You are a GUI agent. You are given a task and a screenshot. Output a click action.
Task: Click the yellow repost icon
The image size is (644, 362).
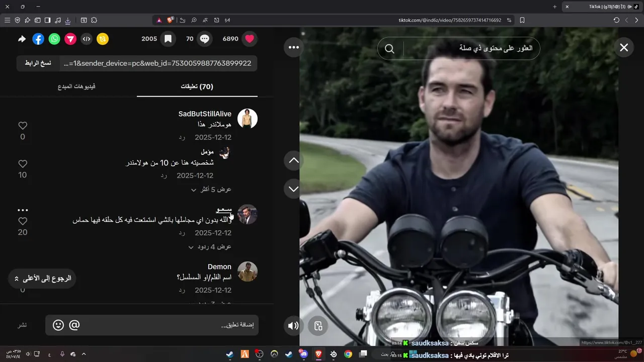(103, 39)
